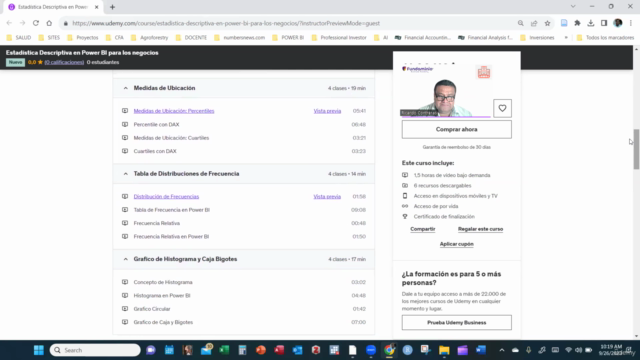This screenshot has width=640, height=360.
Task: Collapse the Medidas de Ubicación section
Action: [x=125, y=88]
